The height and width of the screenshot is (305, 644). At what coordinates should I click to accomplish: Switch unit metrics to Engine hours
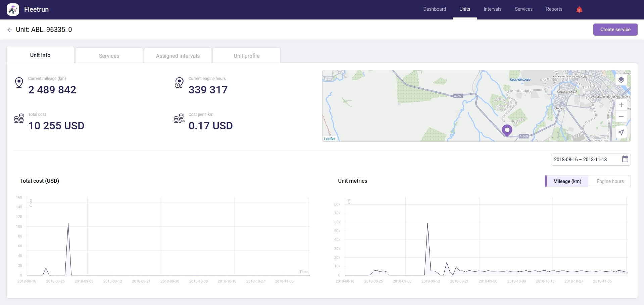pyautogui.click(x=609, y=181)
